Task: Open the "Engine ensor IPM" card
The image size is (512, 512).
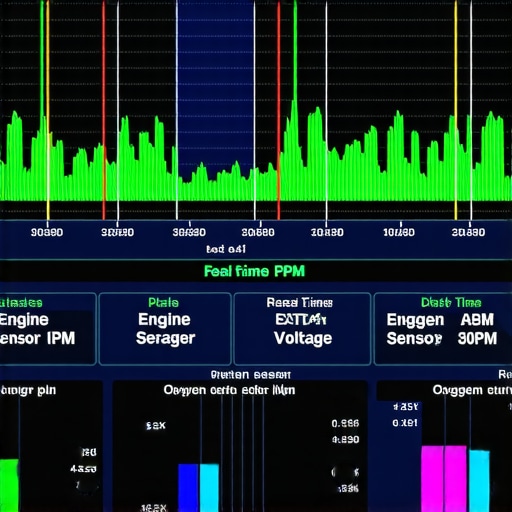Action: (48, 329)
